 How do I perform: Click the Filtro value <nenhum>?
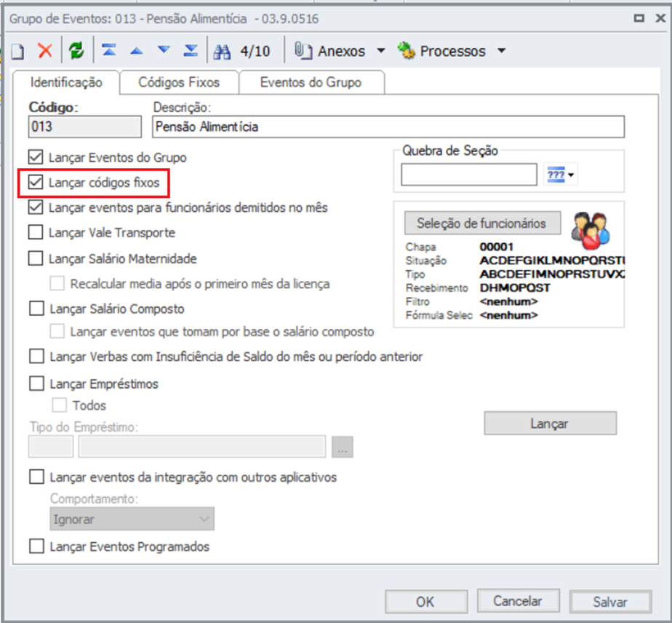pyautogui.click(x=508, y=301)
